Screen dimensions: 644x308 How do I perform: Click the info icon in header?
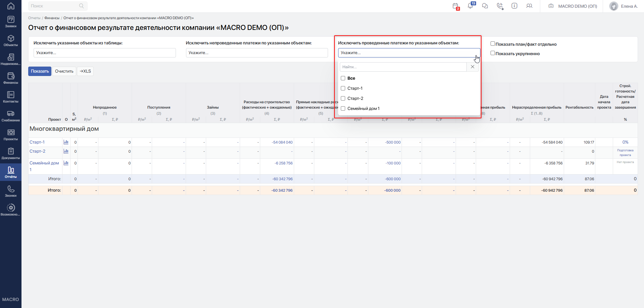coord(514,6)
